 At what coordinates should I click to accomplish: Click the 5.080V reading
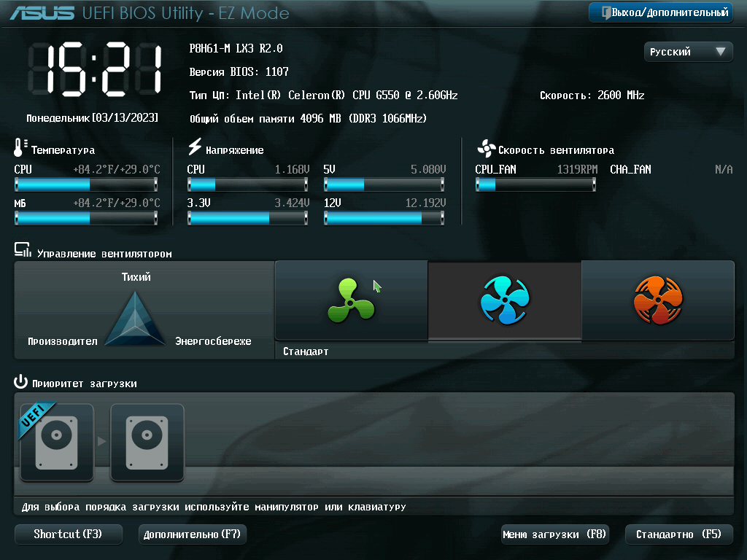[x=428, y=169]
